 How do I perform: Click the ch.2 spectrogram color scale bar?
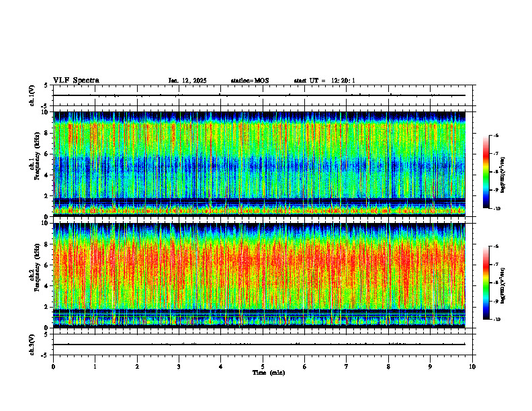pos(486,283)
